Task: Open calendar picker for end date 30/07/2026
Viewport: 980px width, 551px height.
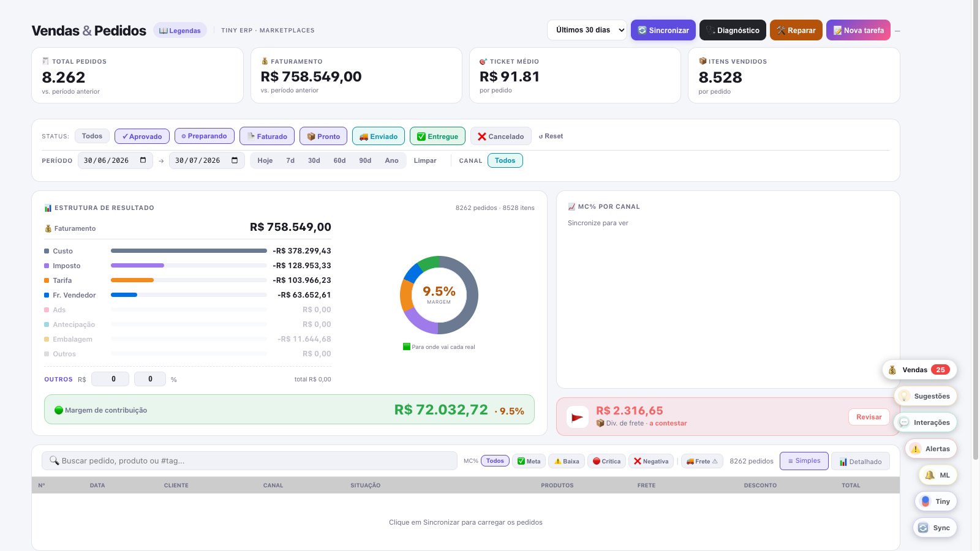Action: click(x=235, y=160)
